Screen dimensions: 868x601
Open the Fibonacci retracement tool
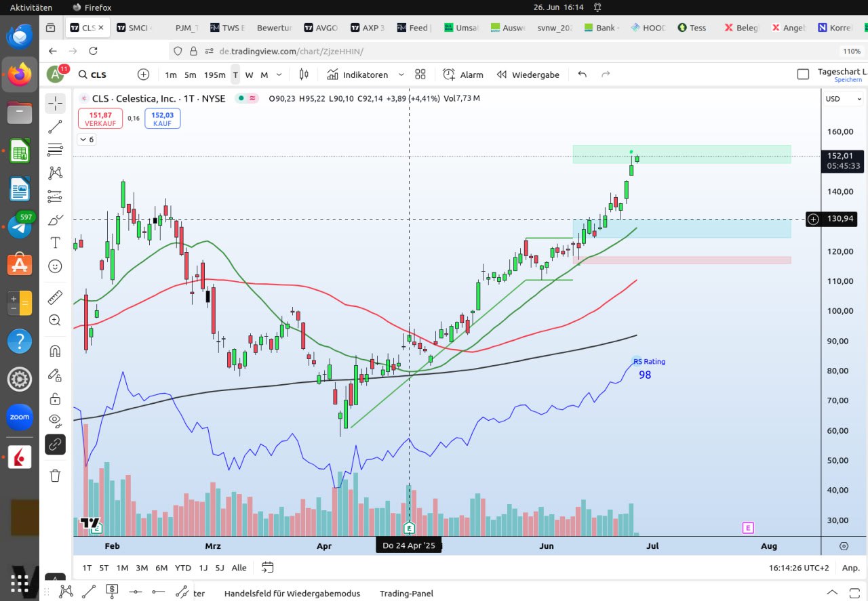(x=55, y=150)
